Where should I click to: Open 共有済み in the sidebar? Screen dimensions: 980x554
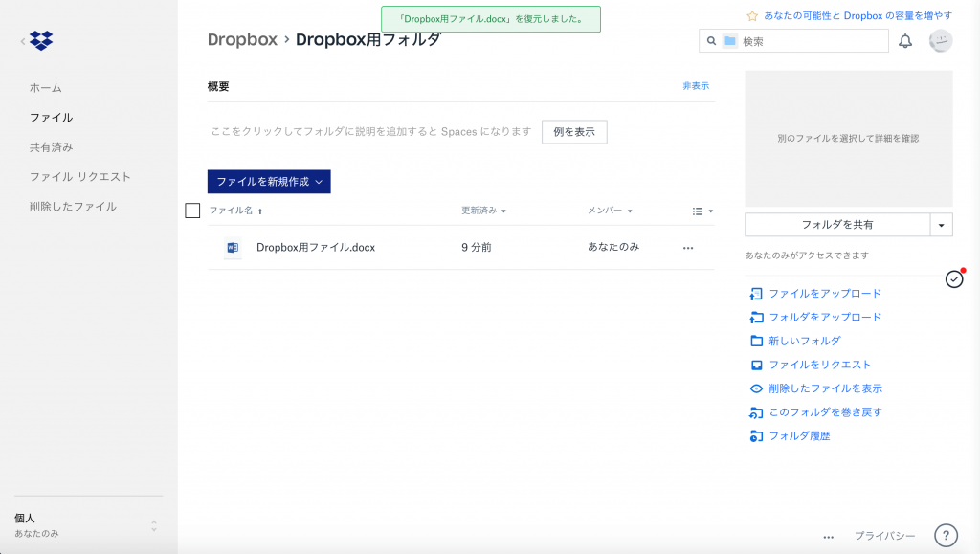pos(52,147)
